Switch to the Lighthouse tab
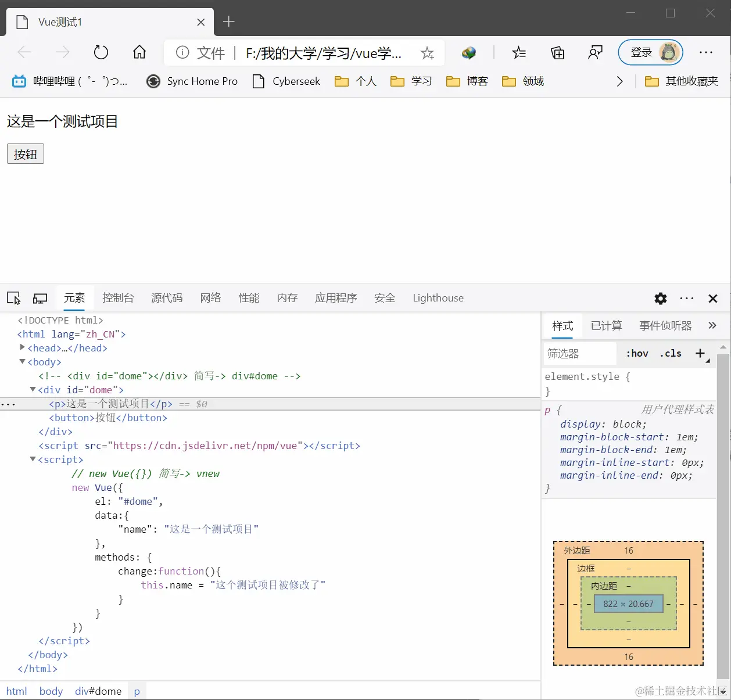Image resolution: width=731 pixels, height=700 pixels. click(x=438, y=298)
